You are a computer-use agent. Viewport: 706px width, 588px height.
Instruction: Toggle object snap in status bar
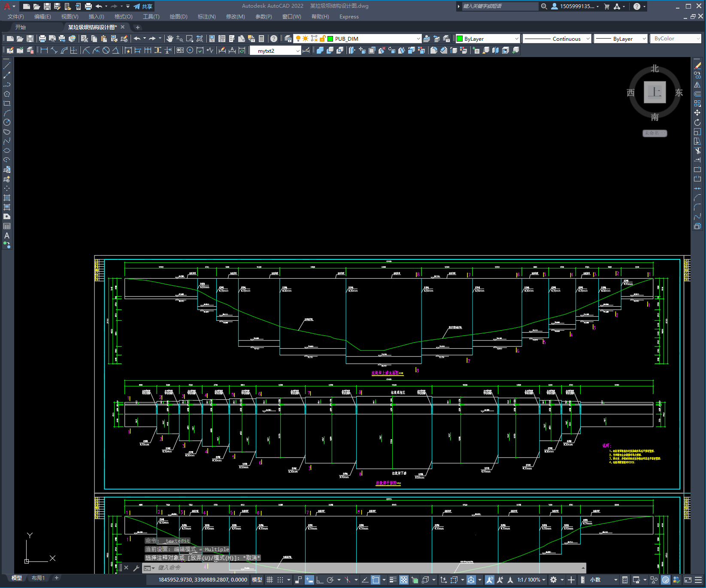point(375,580)
